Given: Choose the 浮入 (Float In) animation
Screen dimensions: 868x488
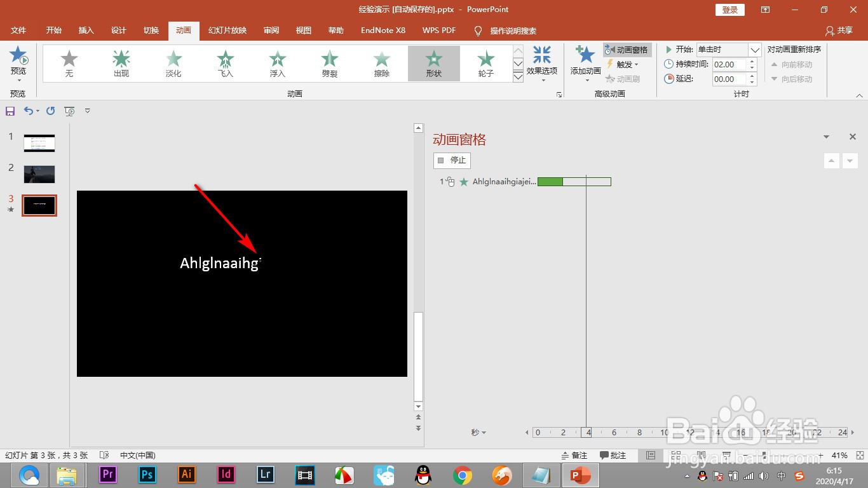Looking at the screenshot, I should tap(278, 64).
